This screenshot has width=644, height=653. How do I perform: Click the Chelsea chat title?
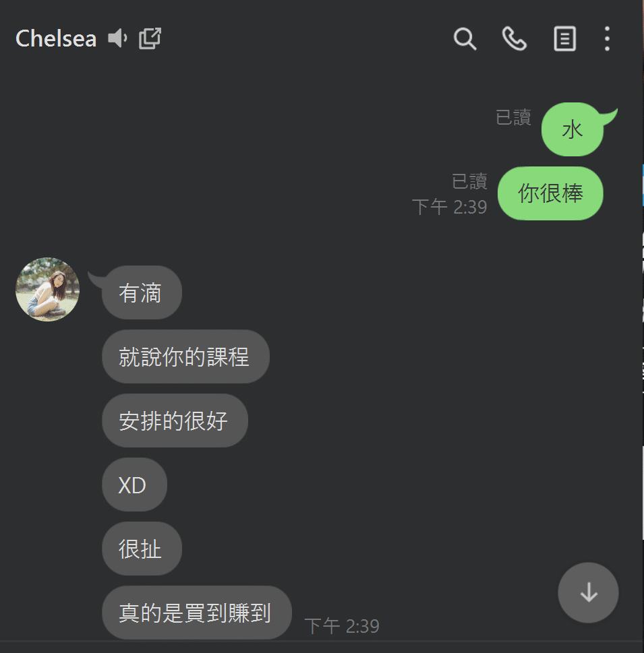click(x=56, y=38)
